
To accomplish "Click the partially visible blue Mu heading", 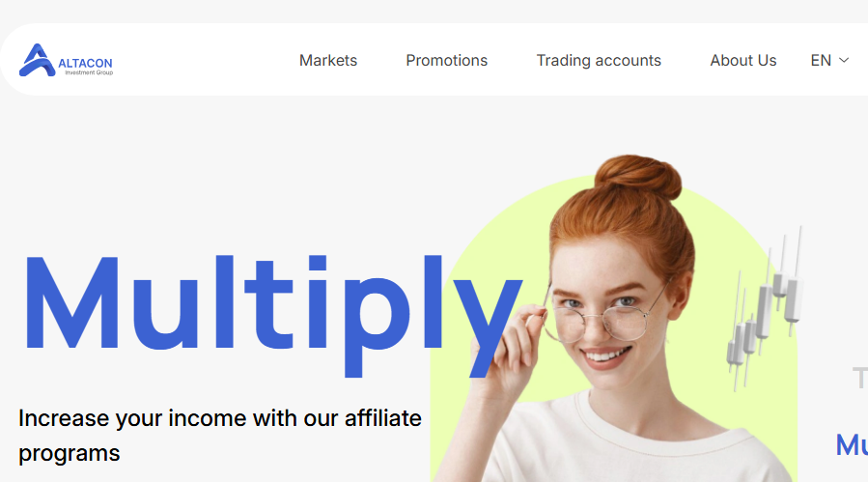I will [x=852, y=444].
